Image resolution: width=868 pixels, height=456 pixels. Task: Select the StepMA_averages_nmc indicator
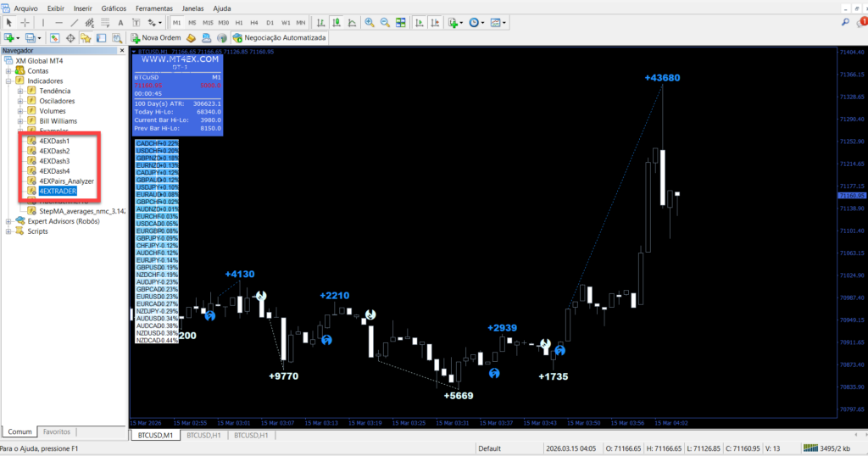[82, 211]
